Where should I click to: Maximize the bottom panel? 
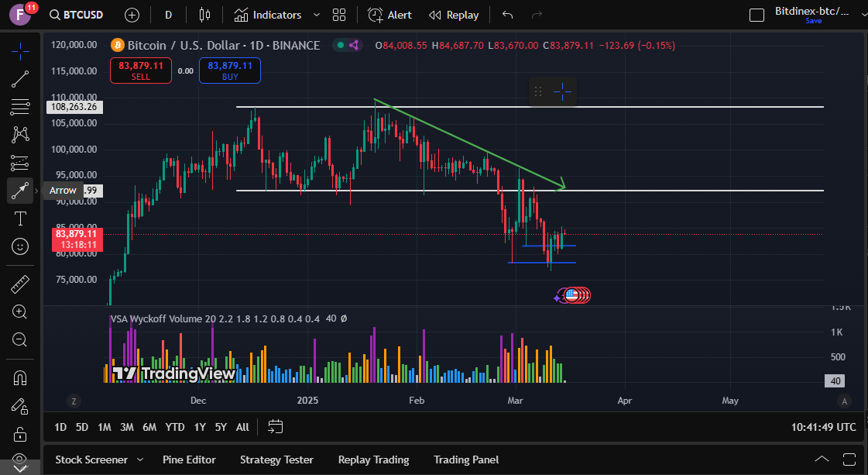pos(849,459)
